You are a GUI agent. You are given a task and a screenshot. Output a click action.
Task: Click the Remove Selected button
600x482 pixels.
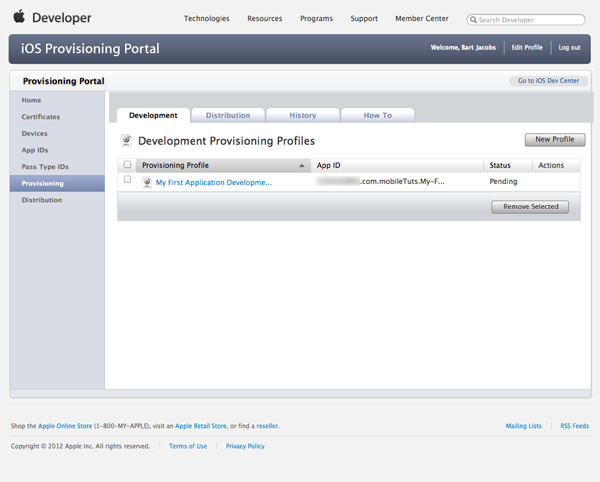coord(530,207)
